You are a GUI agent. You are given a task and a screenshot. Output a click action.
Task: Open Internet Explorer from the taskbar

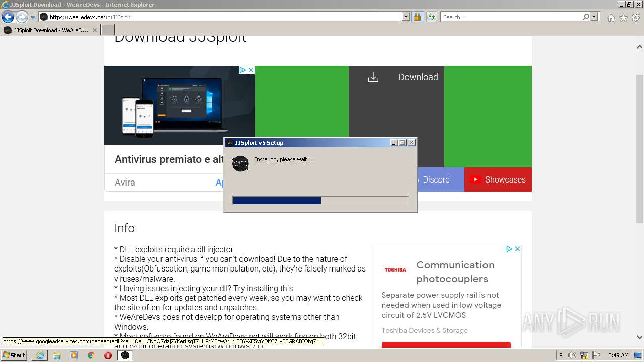click(40, 355)
